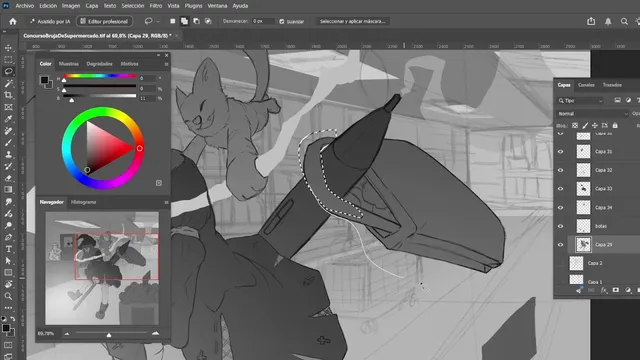Select the Spot Healing Brush tool
This screenshot has height=360, width=640.
click(x=8, y=131)
